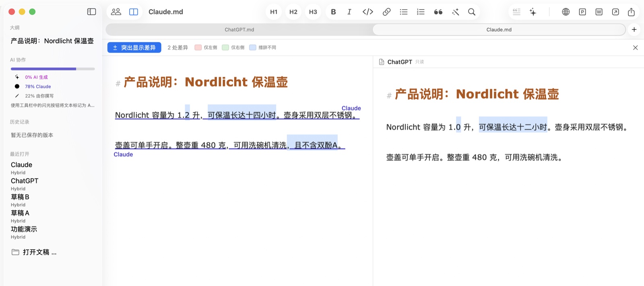The image size is (644, 286).
Task: Click the Claude.md window title
Action: tap(166, 12)
